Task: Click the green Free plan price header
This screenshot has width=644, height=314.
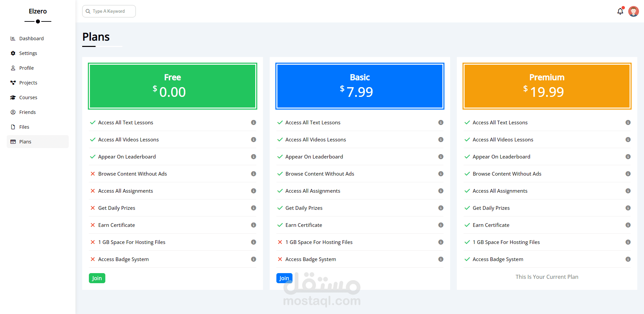Action: (x=172, y=86)
